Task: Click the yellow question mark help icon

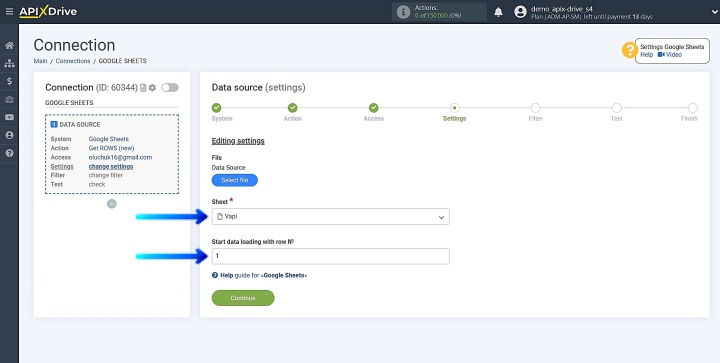Action: 630,50
